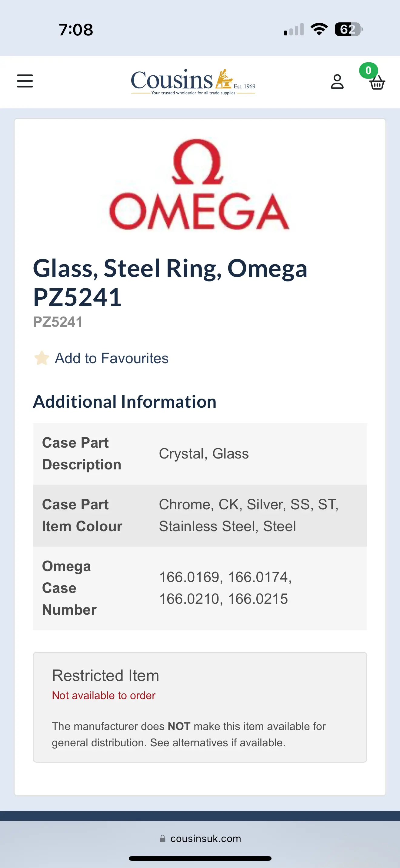Tap the Glass, Steel Ring product title
The width and height of the screenshot is (400, 868).
coord(170,282)
